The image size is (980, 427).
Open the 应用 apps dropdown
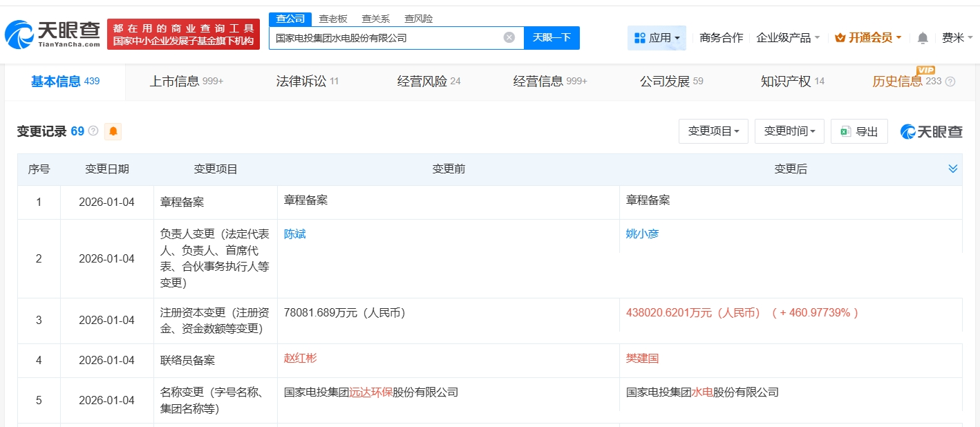(657, 38)
